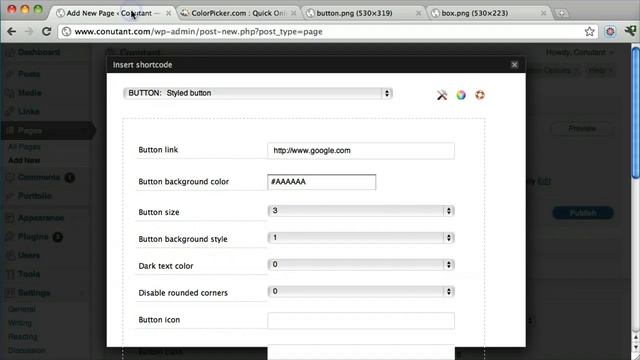Click the Publish button behind the dialog

583,213
